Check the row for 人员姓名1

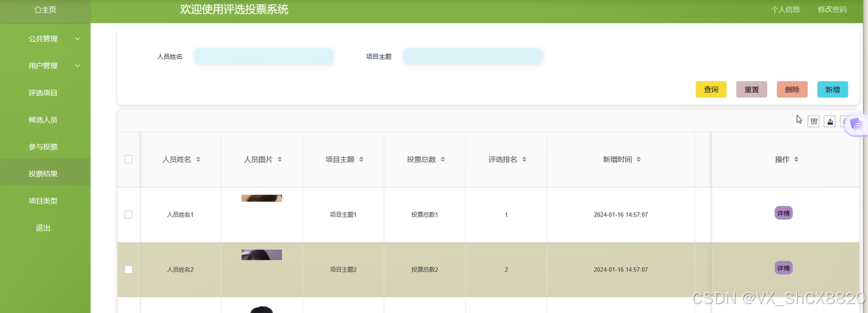128,215
